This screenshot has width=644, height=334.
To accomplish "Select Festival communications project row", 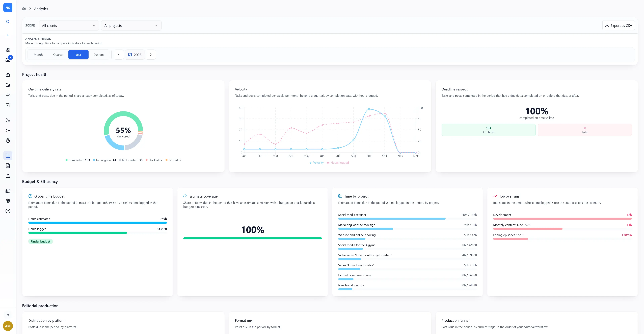I will tap(408, 277).
